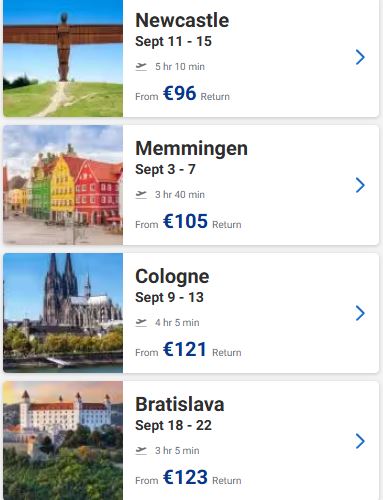The width and height of the screenshot is (383, 500).
Task: Open the Memmingen destination title
Action: point(191,149)
